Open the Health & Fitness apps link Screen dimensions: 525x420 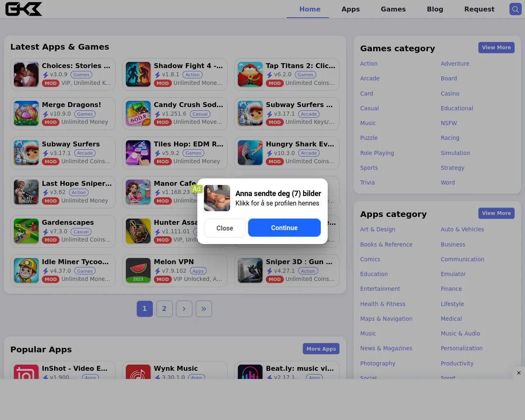pyautogui.click(x=383, y=304)
